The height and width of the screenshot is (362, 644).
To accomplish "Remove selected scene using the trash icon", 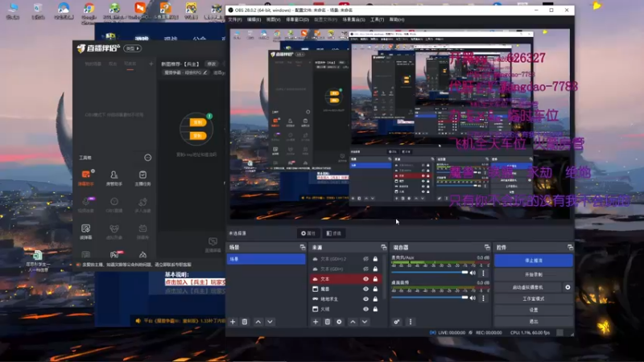I will point(245,322).
